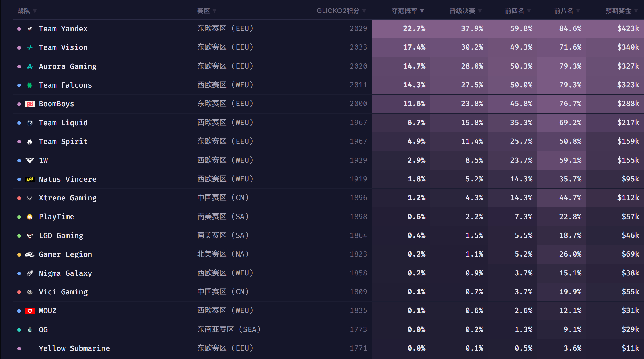644x359 pixels.
Task: Select Team Liquid region 西欧赛区 (WEU)
Action: [x=225, y=123]
